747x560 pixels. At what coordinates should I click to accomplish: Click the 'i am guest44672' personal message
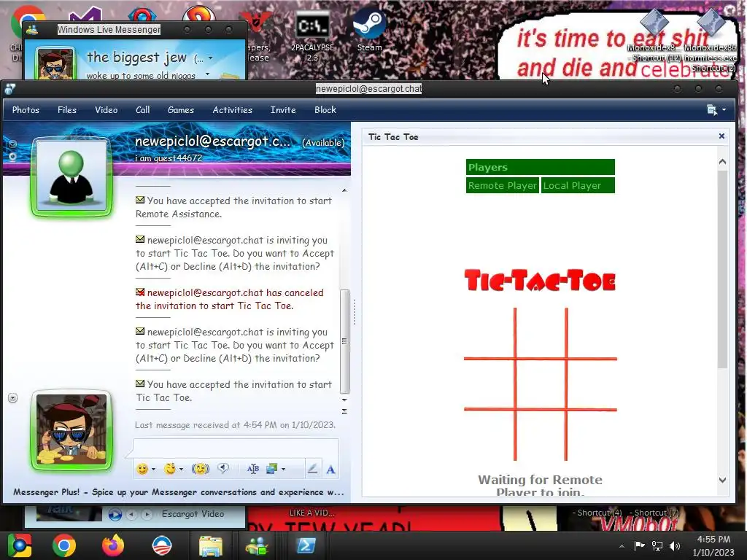click(x=169, y=158)
